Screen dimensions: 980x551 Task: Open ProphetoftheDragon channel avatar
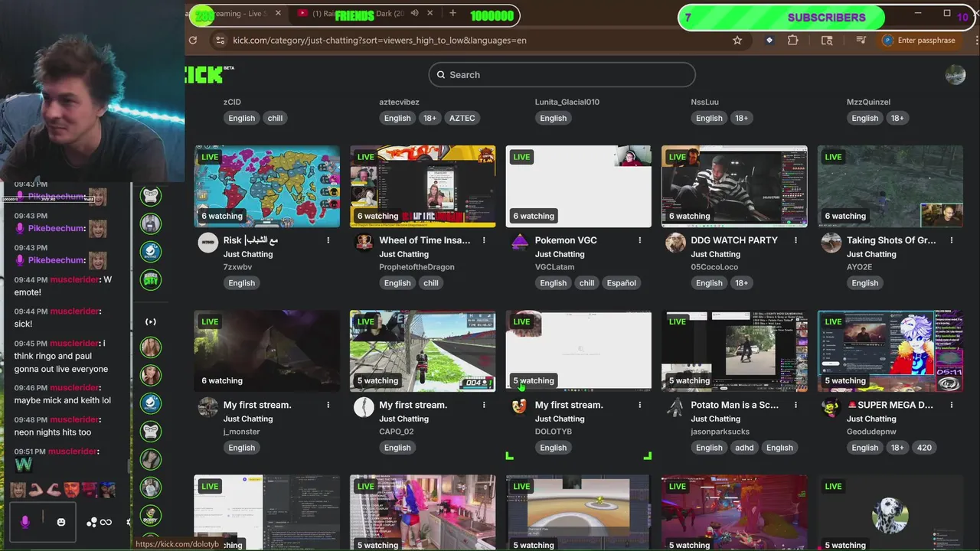coord(364,243)
